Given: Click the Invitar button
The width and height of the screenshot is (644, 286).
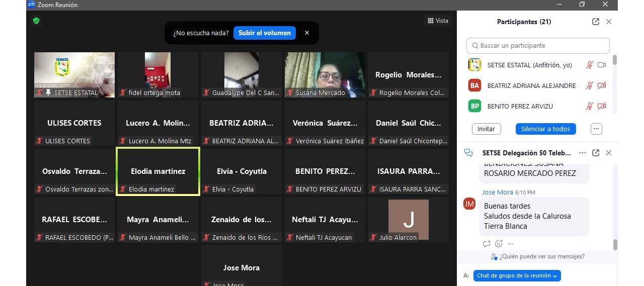Looking at the screenshot, I should 486,129.
